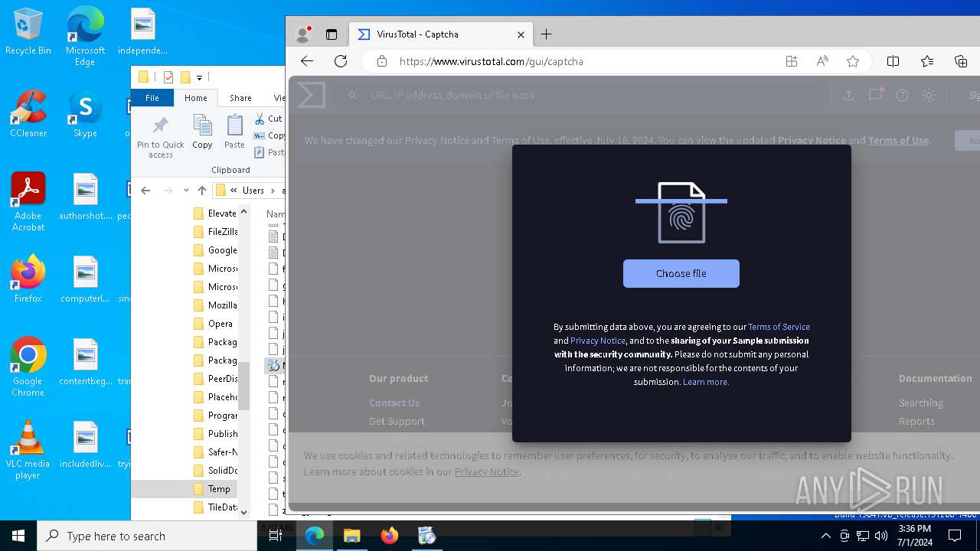The width and height of the screenshot is (980, 551).
Task: View site information lock icon
Action: click(x=381, y=61)
